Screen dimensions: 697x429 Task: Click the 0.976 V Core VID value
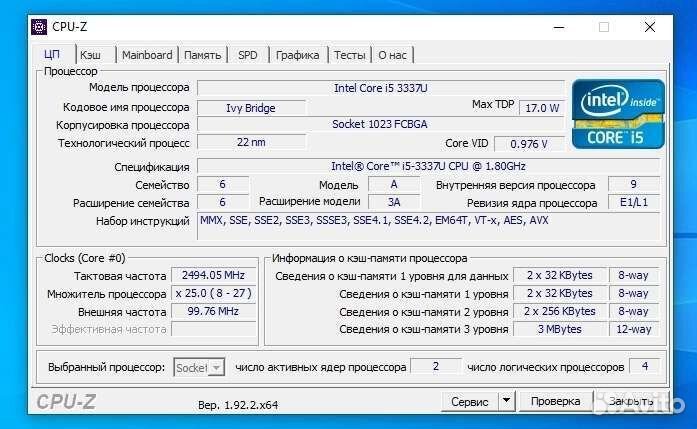tap(529, 144)
